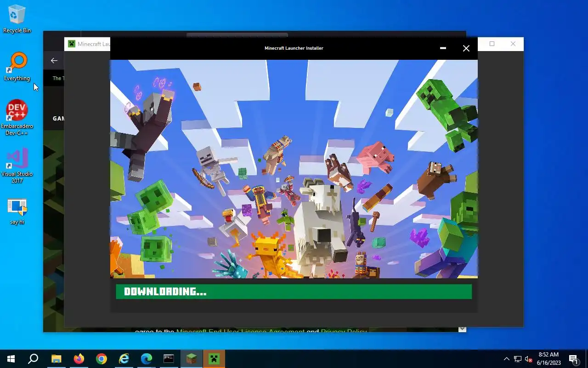Click the scroll-down arrow in the background browser
Screen dimensions: 588x368
[x=462, y=329]
